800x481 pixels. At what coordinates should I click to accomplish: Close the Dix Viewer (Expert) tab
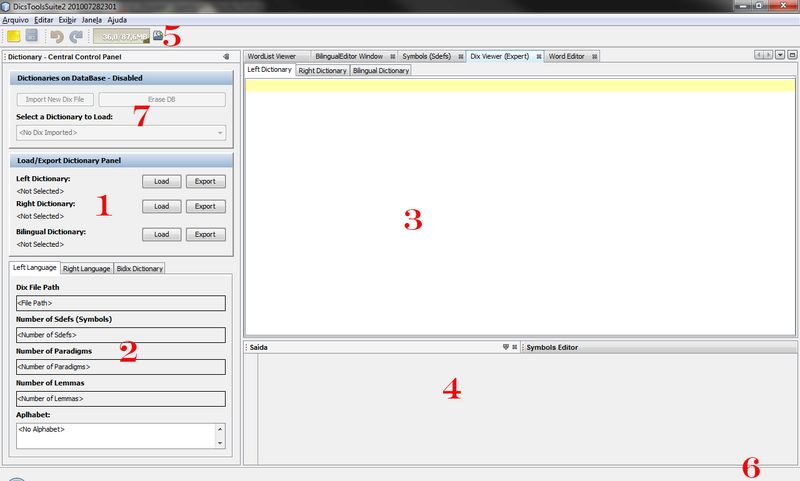coord(538,57)
